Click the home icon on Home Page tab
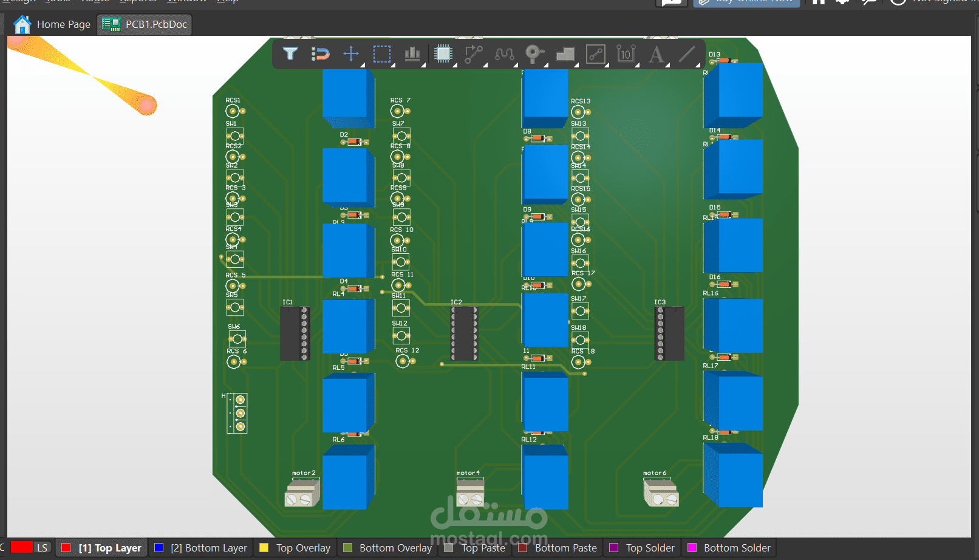Screen dimensions: 979x560 point(22,24)
